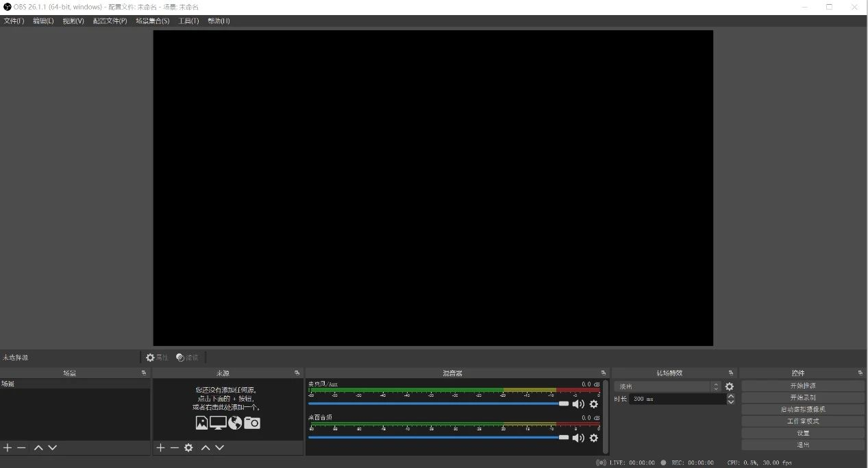The height and width of the screenshot is (468, 868).
Task: Click the mixer panel vertical scrollbar
Action: point(606,416)
